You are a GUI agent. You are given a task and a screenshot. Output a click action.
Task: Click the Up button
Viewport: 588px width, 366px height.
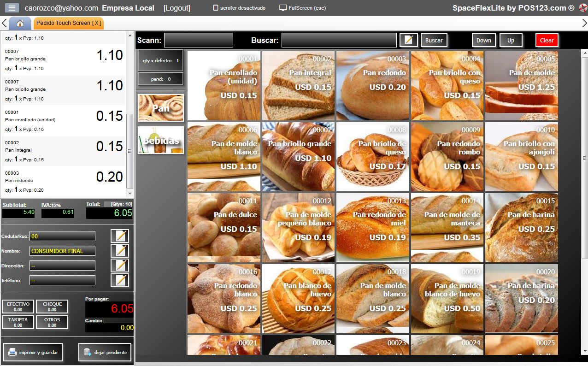[511, 40]
